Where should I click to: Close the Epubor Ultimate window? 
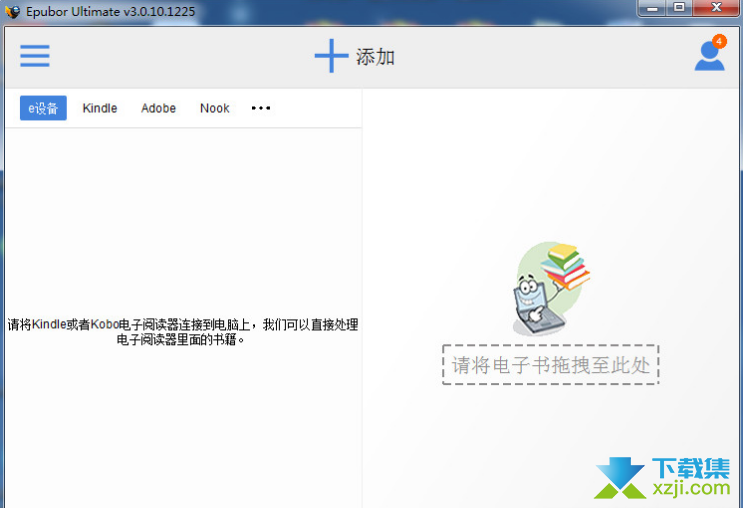(716, 8)
